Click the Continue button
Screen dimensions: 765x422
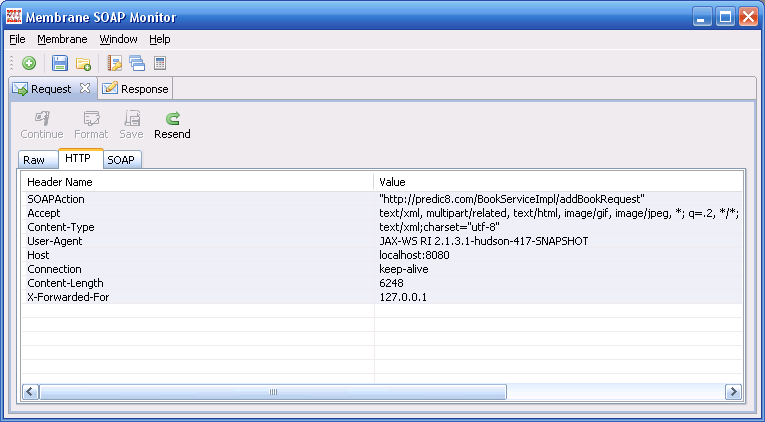pyautogui.click(x=42, y=125)
